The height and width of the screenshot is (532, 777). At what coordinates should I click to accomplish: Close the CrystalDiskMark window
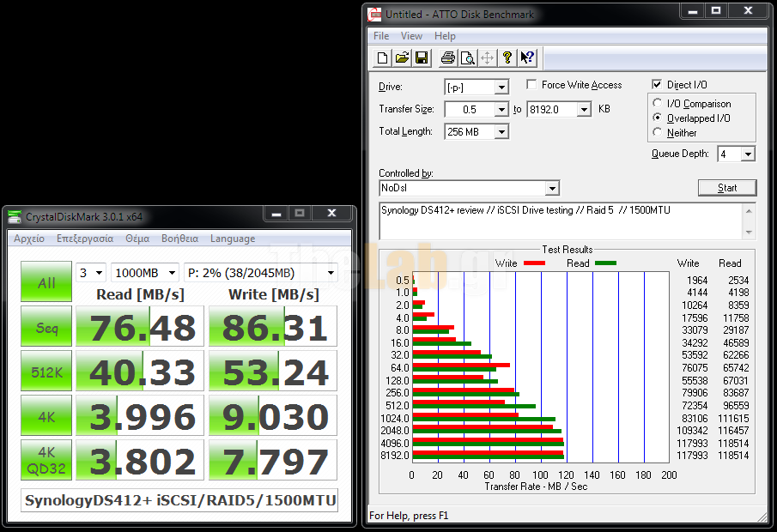click(331, 213)
